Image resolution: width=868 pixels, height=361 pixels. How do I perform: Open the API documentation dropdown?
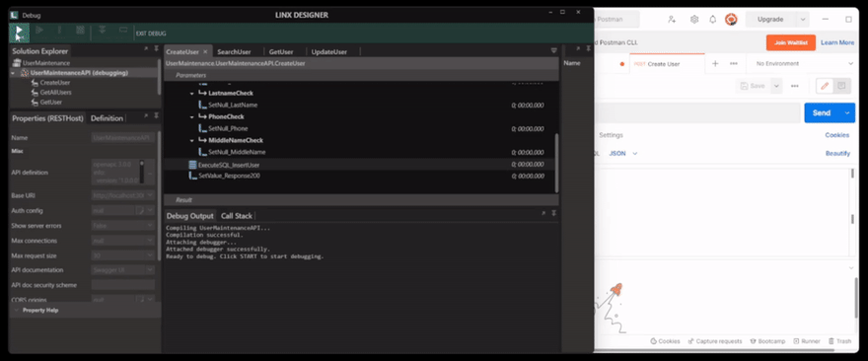click(151, 270)
